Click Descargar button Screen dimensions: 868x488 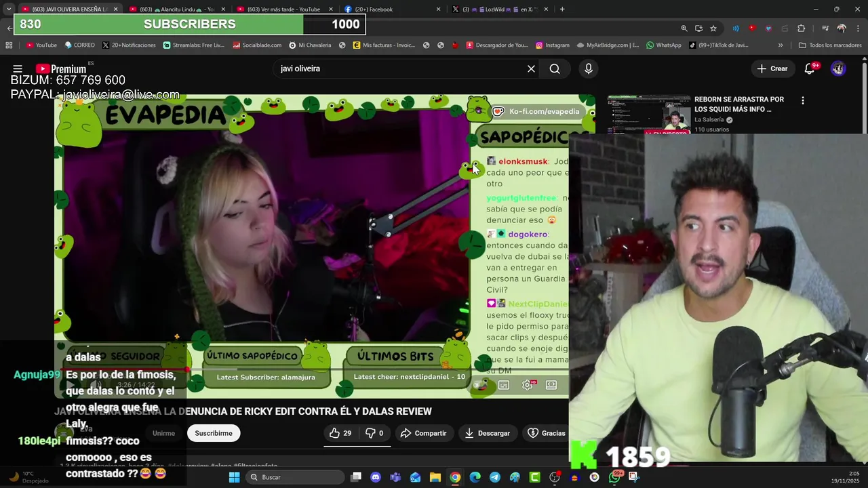coord(487,433)
